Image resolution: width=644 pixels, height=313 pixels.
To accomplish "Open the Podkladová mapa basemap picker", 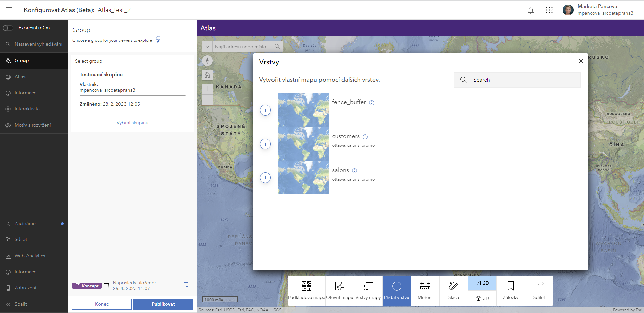I will 306,291.
